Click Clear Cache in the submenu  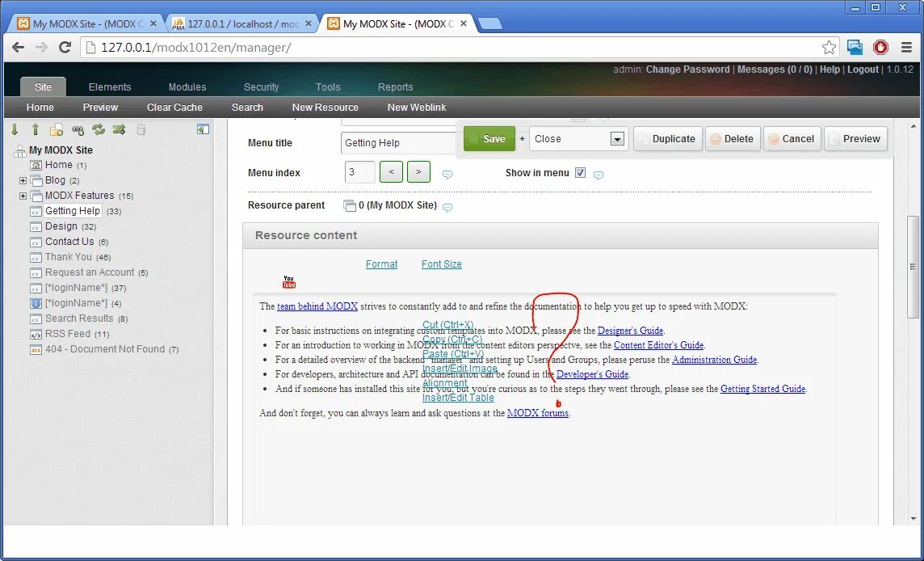click(174, 108)
